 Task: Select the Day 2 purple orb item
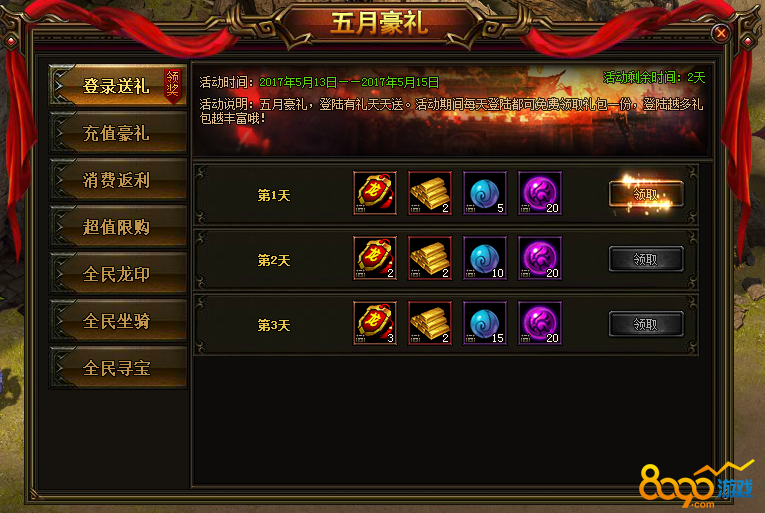(540, 258)
